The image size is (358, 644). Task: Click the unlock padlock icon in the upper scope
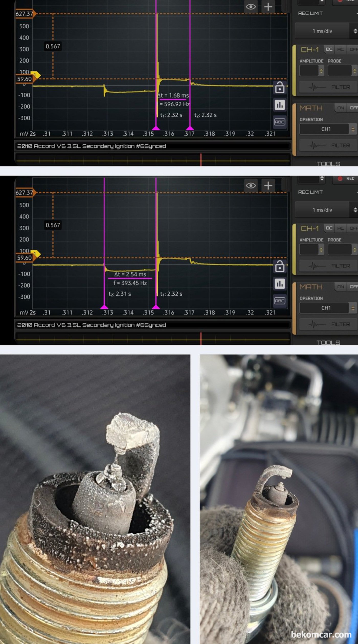[279, 88]
